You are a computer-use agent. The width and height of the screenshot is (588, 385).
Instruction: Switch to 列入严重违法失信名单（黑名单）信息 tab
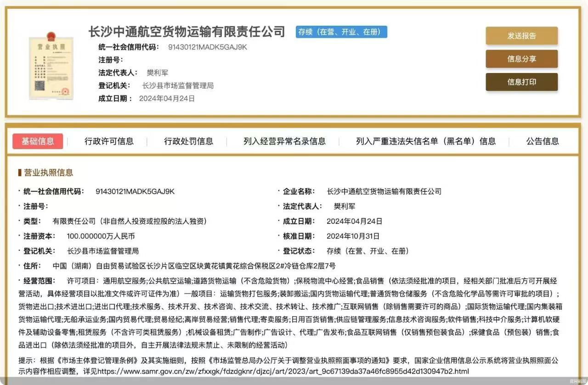pyautogui.click(x=425, y=141)
